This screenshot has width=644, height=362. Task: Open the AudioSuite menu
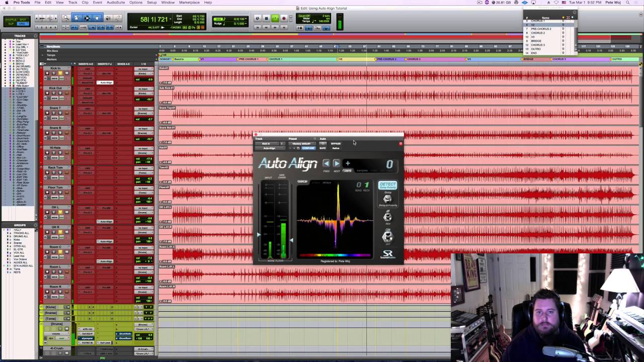[x=116, y=3]
